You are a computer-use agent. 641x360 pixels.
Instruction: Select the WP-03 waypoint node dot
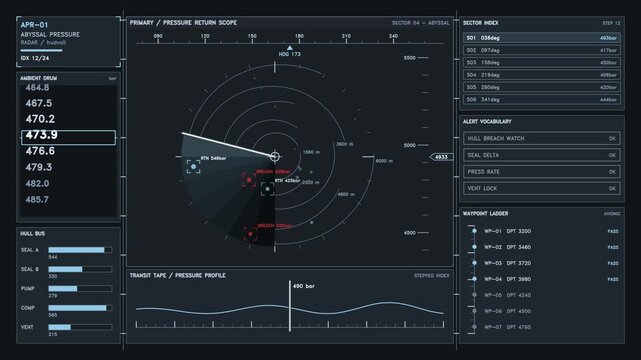click(474, 263)
